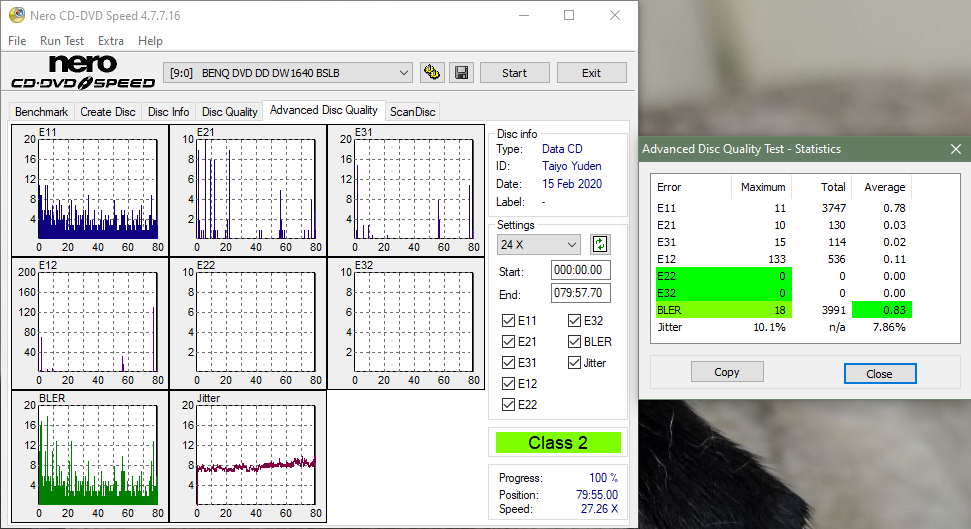
Task: Select the green E22 statistics row
Action: [x=782, y=276]
